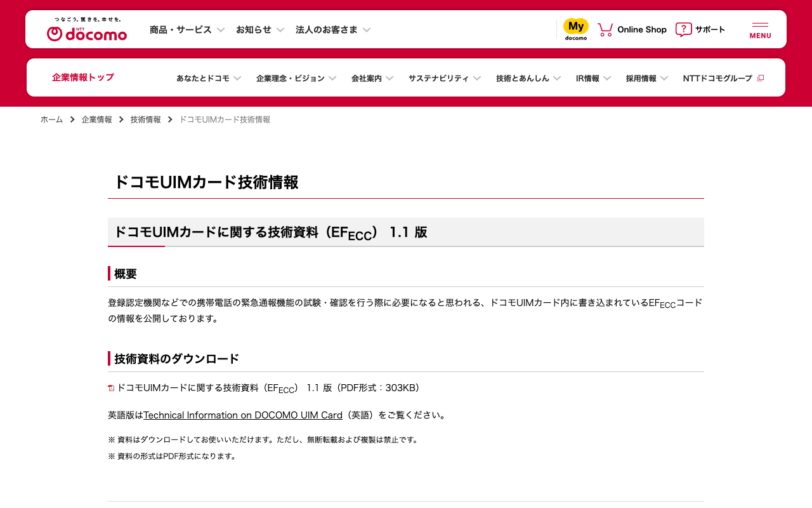The width and height of the screenshot is (812, 508).
Task: Open the Online Shop cart icon
Action: pos(605,29)
